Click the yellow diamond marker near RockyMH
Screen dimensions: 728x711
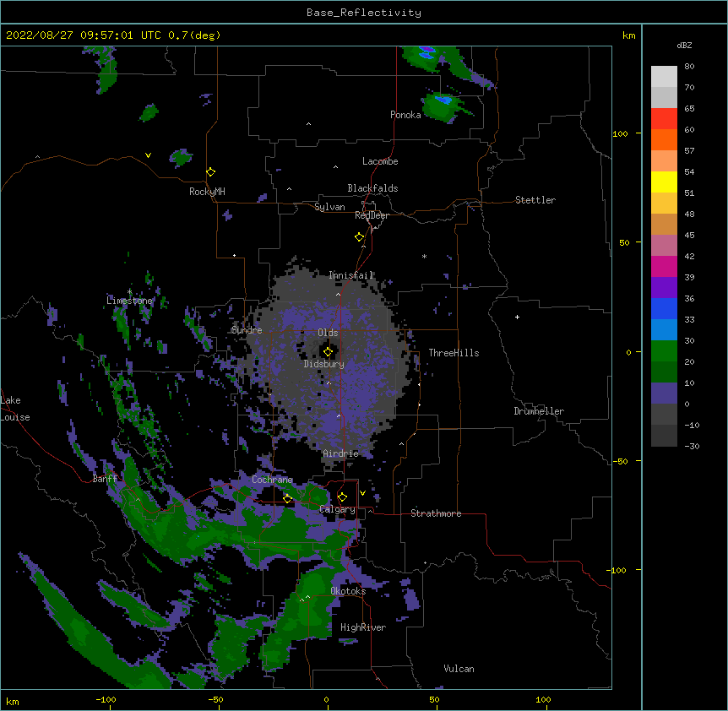pos(211,172)
